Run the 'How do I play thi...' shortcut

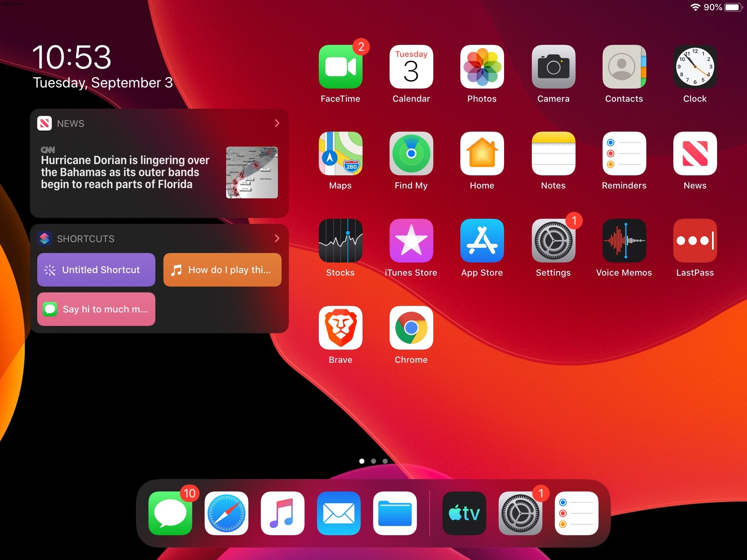click(222, 270)
